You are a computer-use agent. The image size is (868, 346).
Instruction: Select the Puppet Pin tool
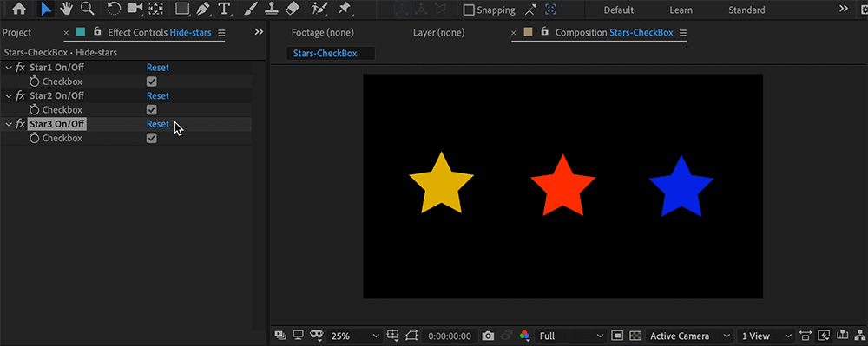coord(345,9)
